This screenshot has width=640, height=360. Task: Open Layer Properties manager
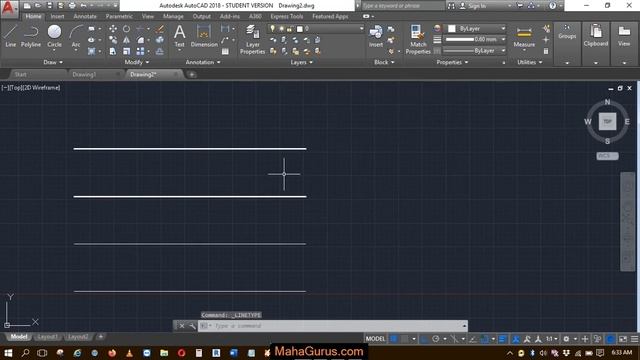click(252, 39)
